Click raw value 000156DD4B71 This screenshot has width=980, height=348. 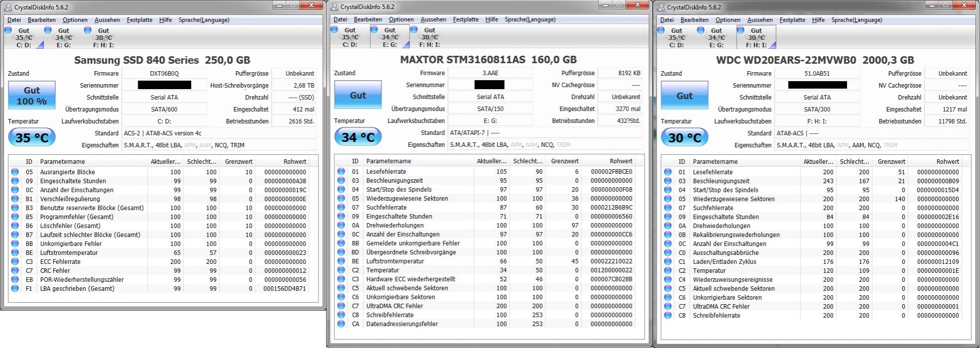[x=284, y=288]
